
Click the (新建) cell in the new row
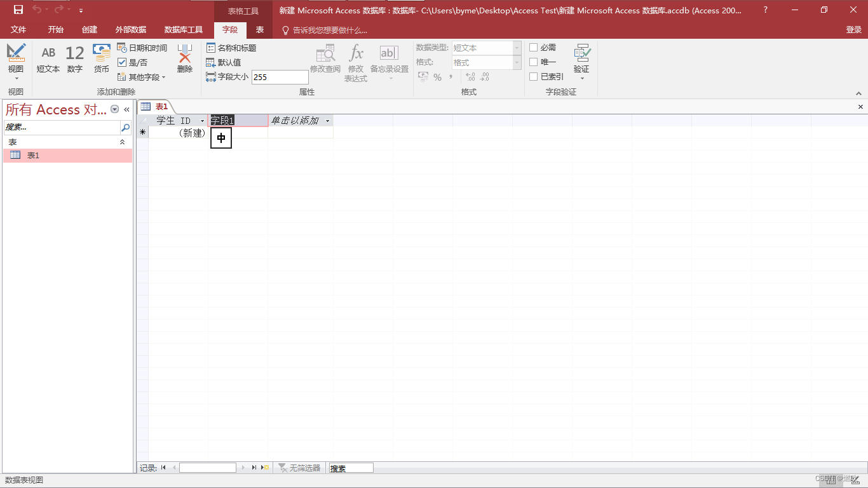(x=179, y=133)
